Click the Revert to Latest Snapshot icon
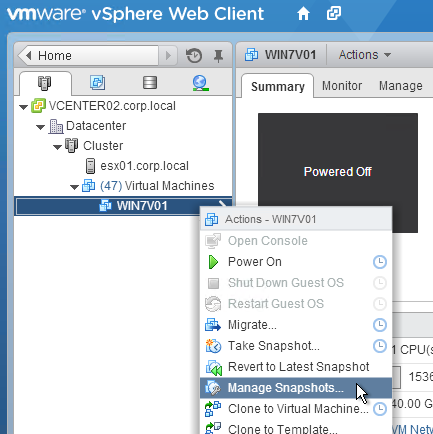433x434 pixels. pos(213,367)
